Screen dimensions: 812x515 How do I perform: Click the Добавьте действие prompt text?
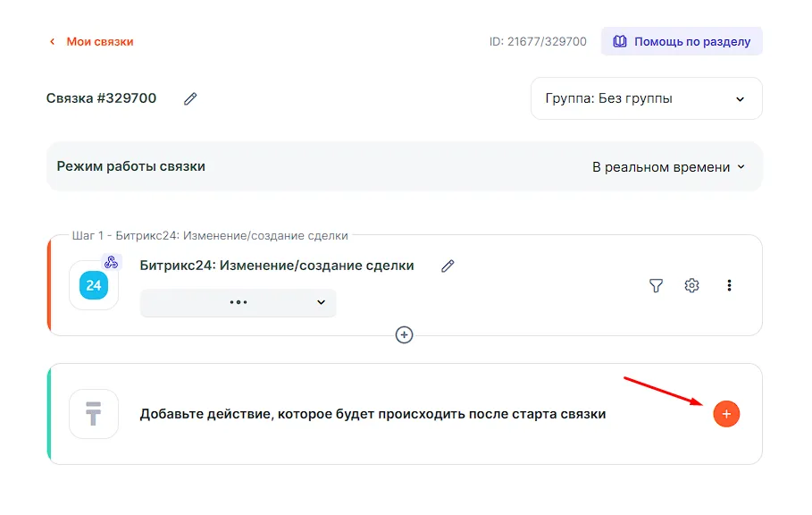pos(373,414)
